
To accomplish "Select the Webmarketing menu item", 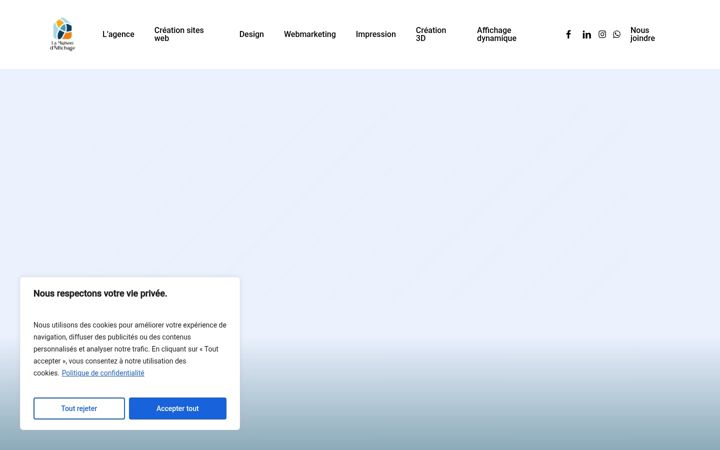I will click(x=309, y=34).
